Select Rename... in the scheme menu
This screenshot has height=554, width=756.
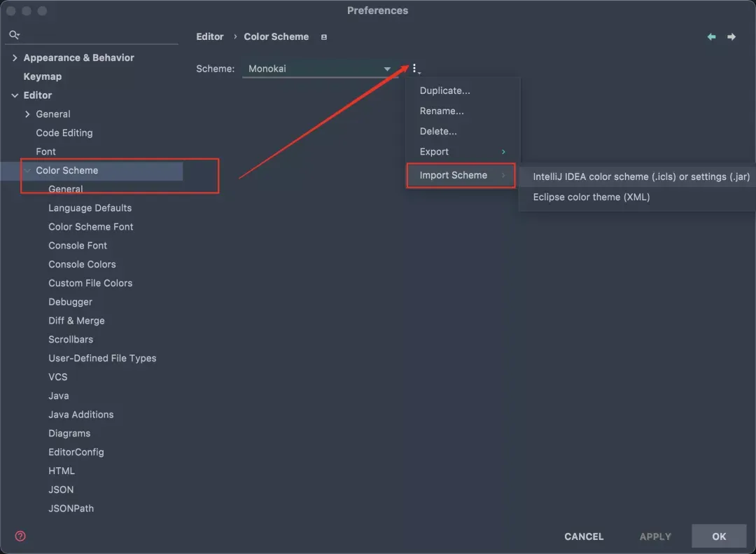click(442, 111)
